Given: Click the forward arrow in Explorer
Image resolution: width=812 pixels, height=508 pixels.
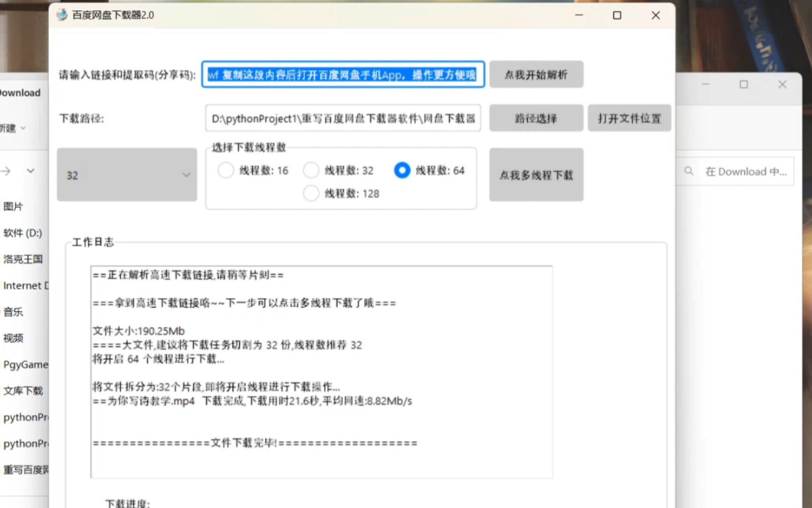Looking at the screenshot, I should click(x=6, y=171).
